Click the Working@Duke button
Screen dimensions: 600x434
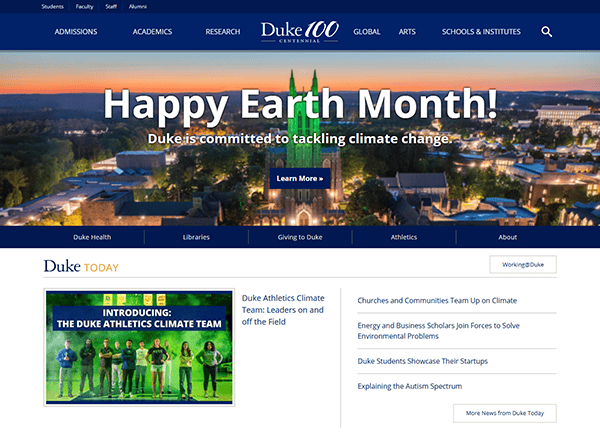point(523,264)
